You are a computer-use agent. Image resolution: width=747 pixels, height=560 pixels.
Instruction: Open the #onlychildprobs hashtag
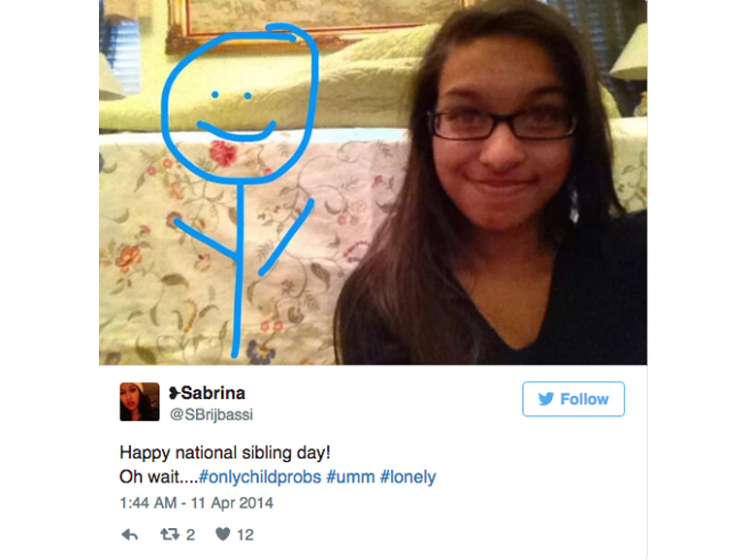(x=260, y=477)
